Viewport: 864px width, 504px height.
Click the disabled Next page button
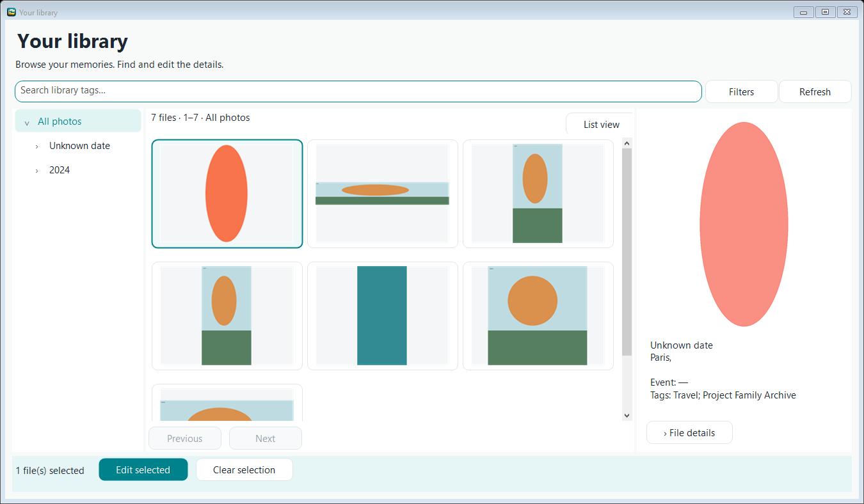click(x=266, y=438)
